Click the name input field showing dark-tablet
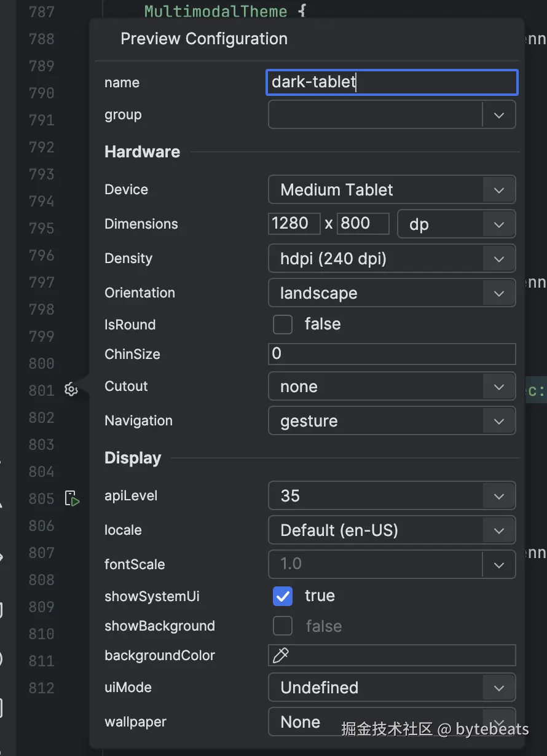Viewport: 547px width, 756px height. coord(392,82)
